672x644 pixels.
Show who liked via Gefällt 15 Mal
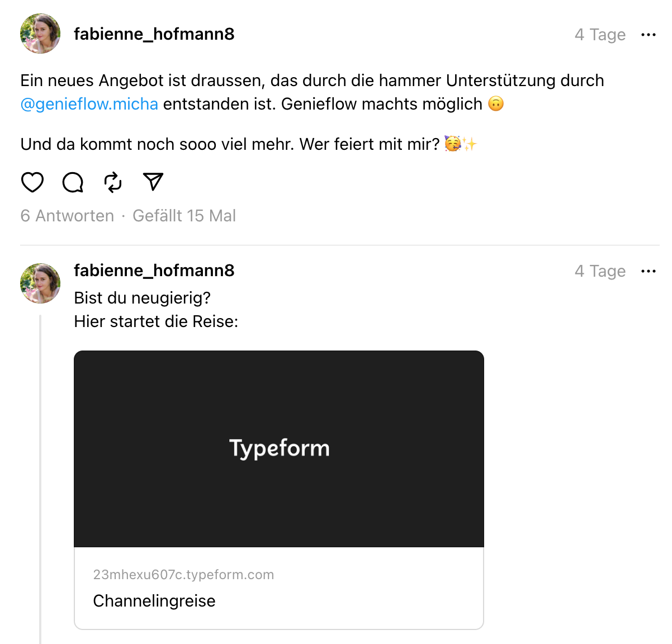(x=184, y=216)
